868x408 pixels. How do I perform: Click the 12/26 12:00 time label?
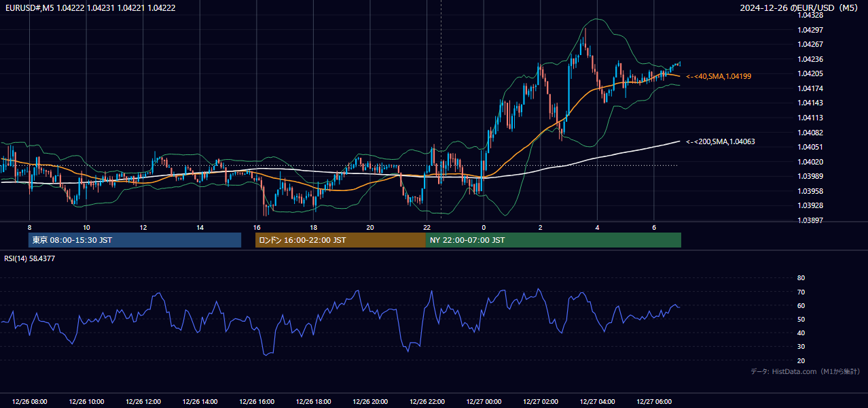[x=143, y=402]
